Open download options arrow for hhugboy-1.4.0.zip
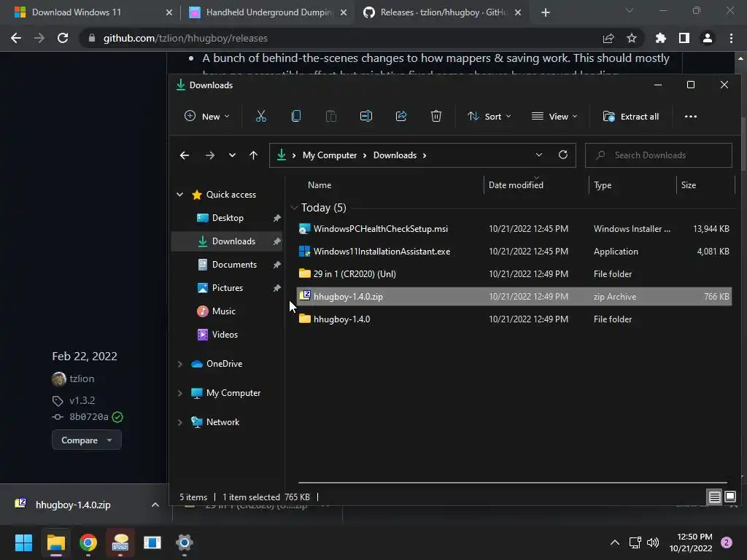The height and width of the screenshot is (560, 747). point(155,505)
